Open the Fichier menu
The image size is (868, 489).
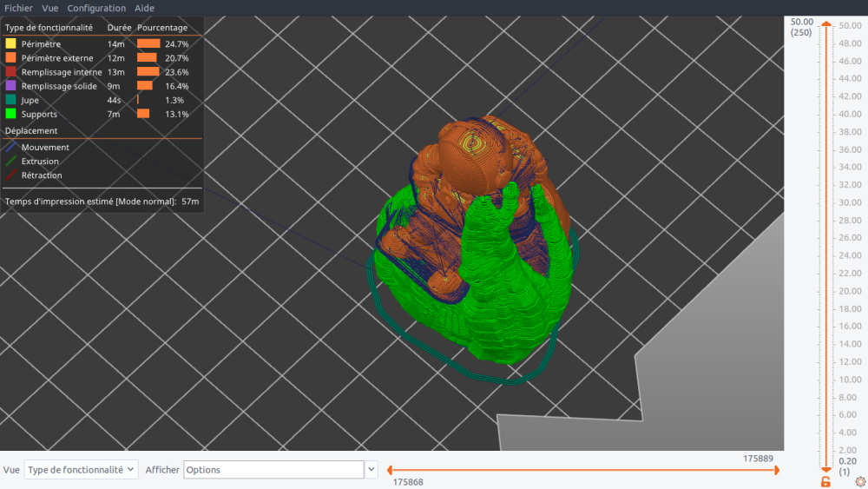(x=18, y=8)
